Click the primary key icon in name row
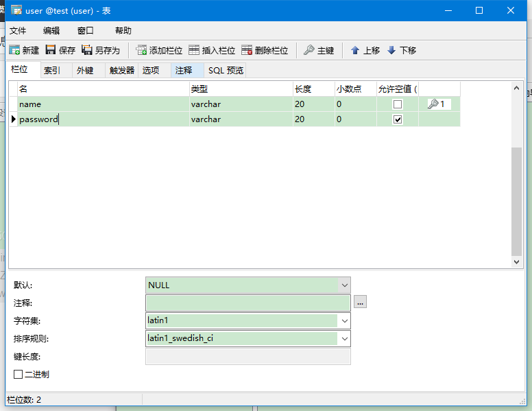 [x=433, y=104]
